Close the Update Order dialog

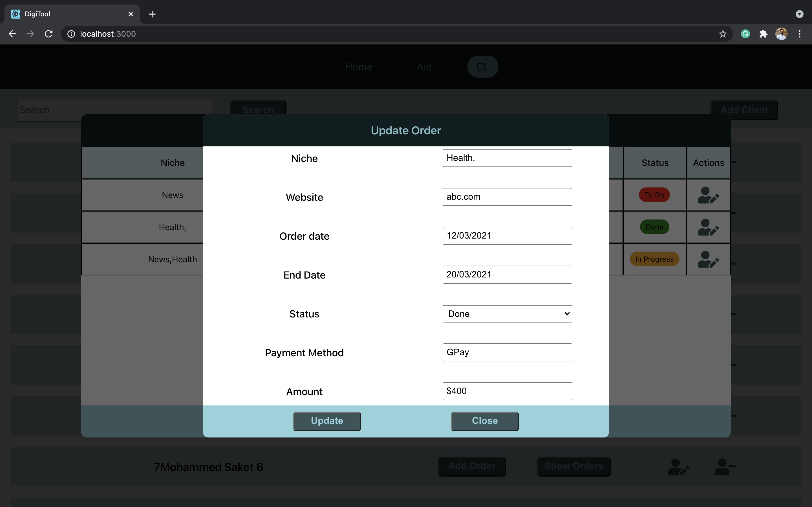pos(484,421)
